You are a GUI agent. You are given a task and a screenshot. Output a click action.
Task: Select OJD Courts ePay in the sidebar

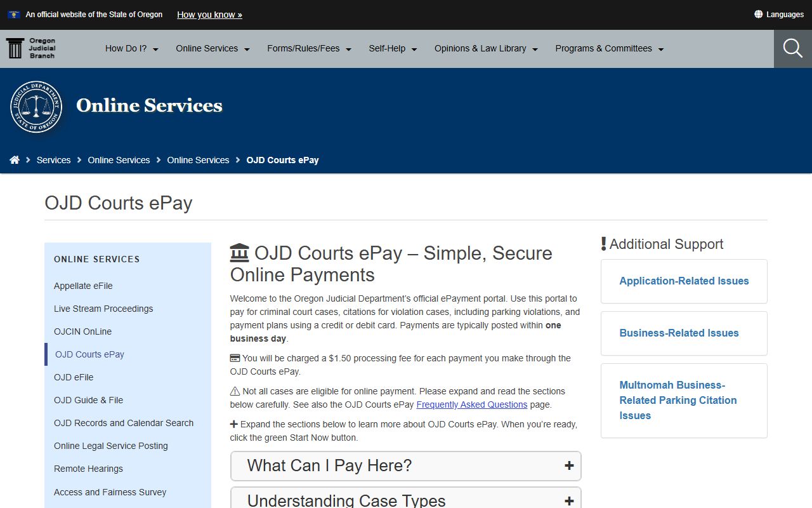(x=89, y=354)
